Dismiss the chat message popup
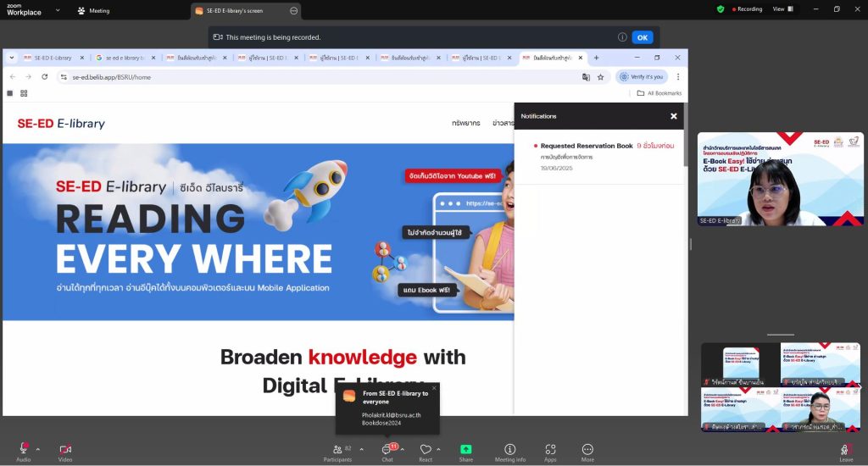 435,388
